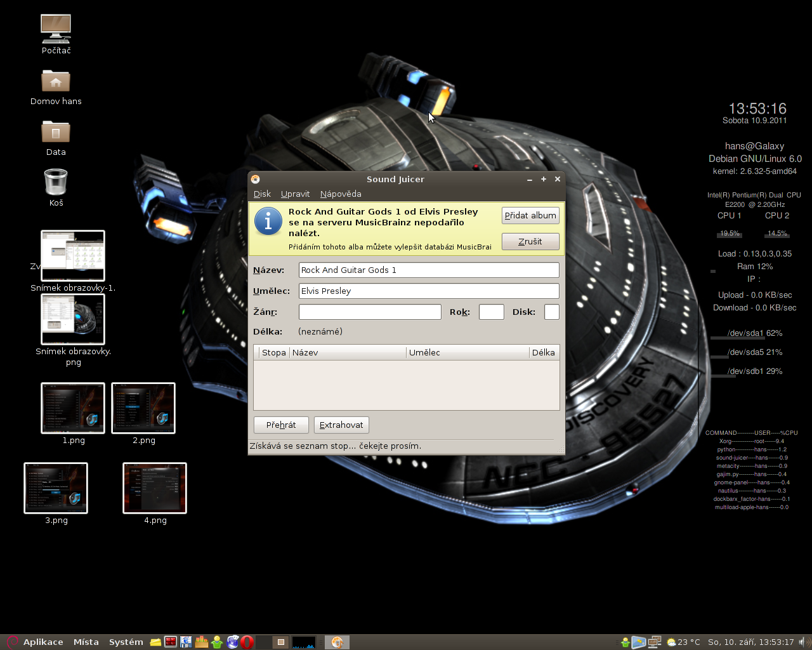Sort tracks by the Délka column header

tap(544, 353)
